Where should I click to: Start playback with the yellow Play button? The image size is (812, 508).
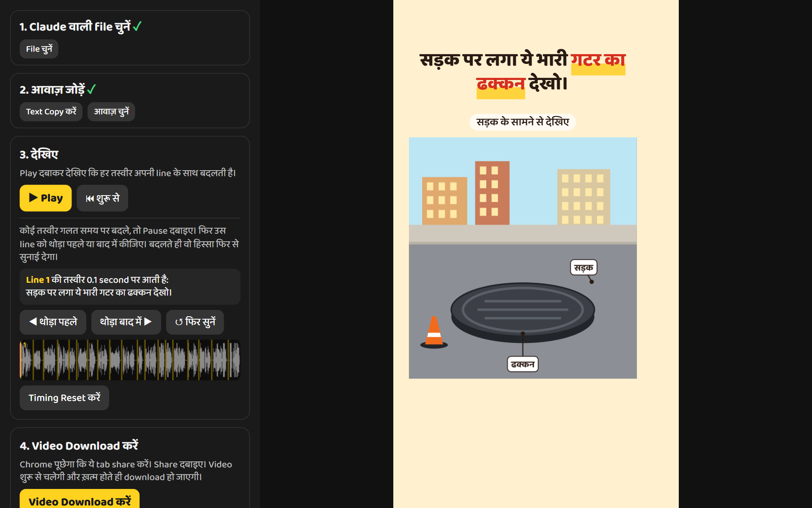46,198
